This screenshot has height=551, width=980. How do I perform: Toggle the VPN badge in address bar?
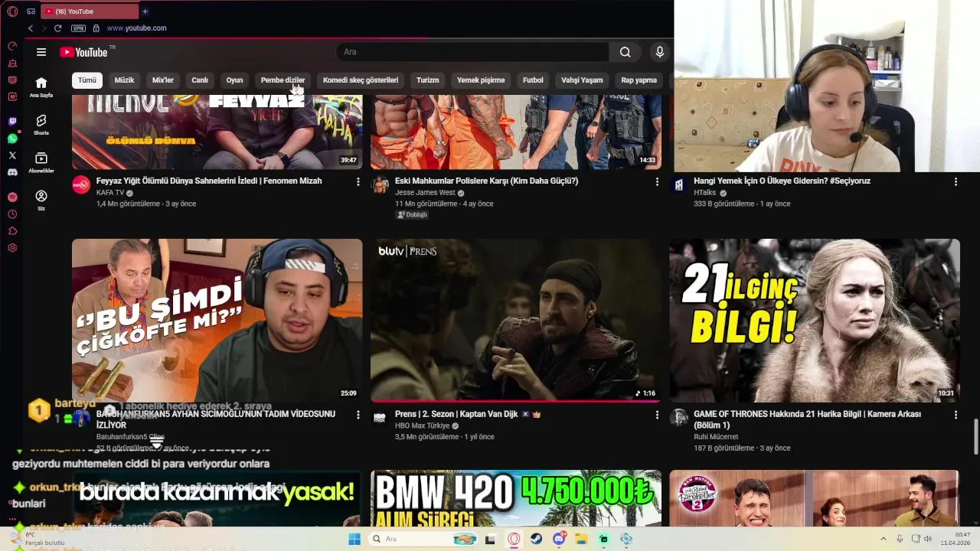pyautogui.click(x=78, y=28)
